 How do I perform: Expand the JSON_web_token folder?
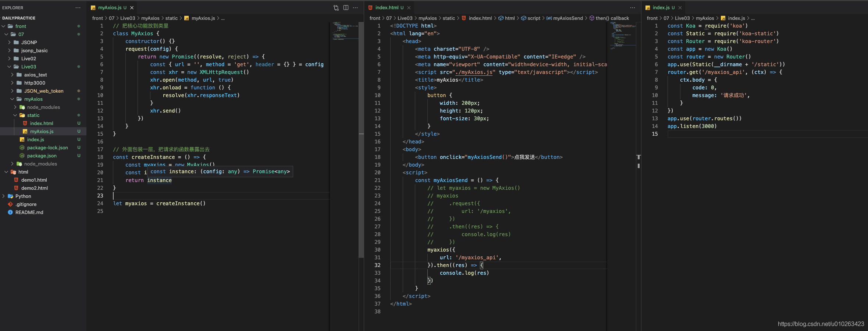tap(43, 91)
